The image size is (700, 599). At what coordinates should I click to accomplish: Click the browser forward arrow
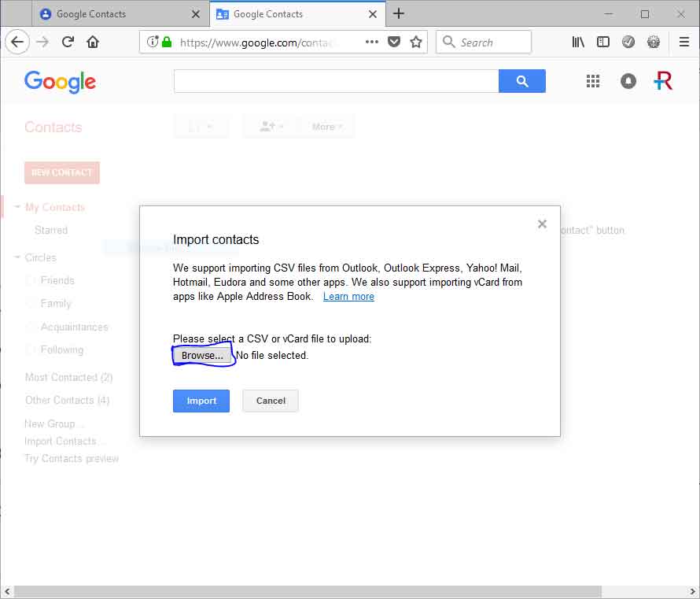tap(42, 42)
